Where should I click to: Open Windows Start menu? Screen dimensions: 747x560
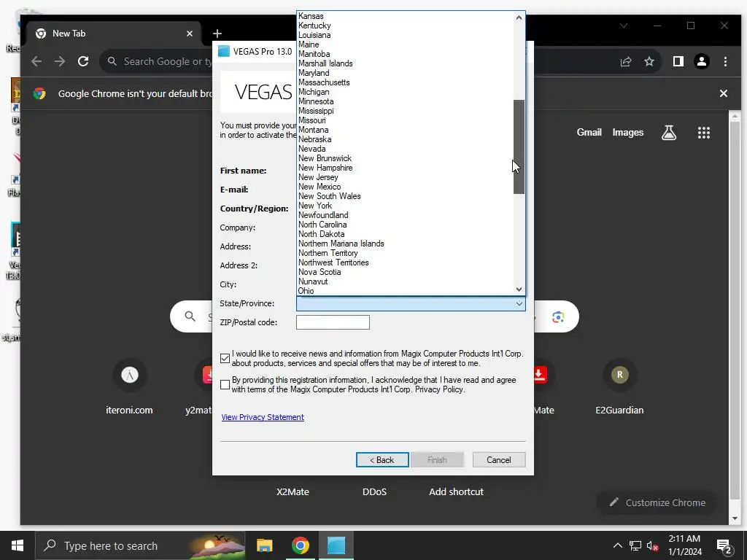18,545
